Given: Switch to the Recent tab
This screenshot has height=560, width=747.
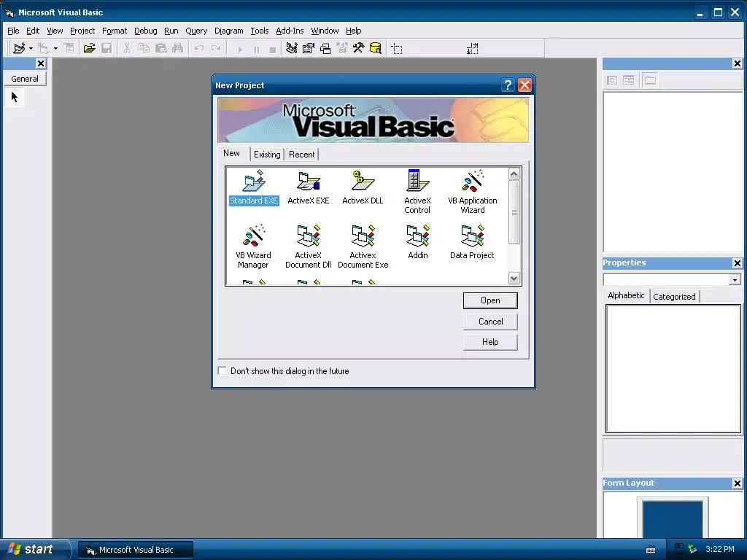Looking at the screenshot, I should pos(301,155).
